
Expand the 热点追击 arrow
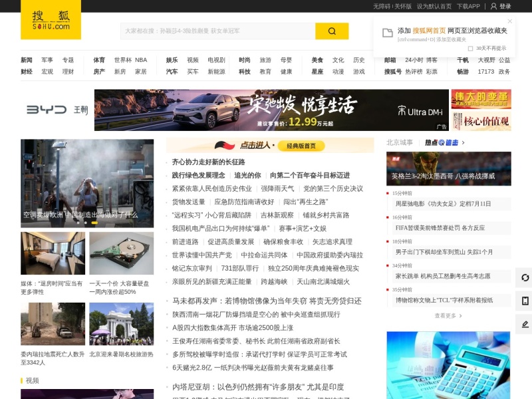coord(463,142)
